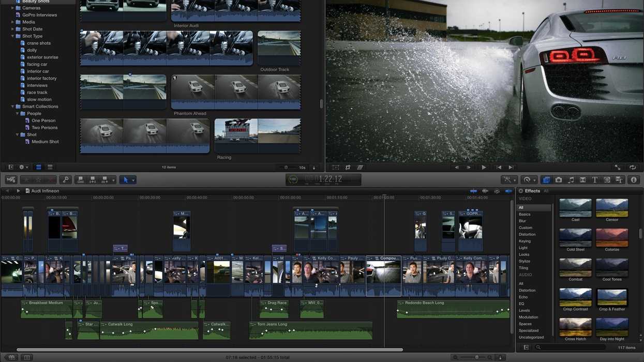Click the Distort tool icon below viewer

tap(360, 168)
